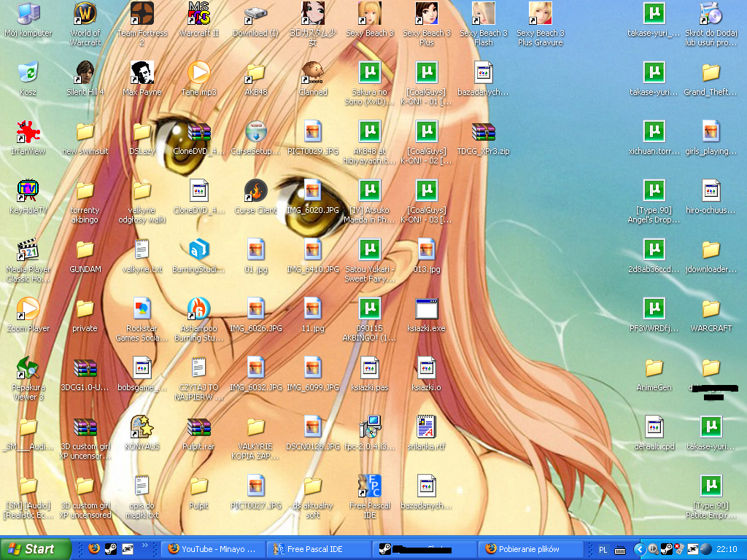Select the Max Payne desktop icon
The image size is (747, 560).
click(x=142, y=73)
